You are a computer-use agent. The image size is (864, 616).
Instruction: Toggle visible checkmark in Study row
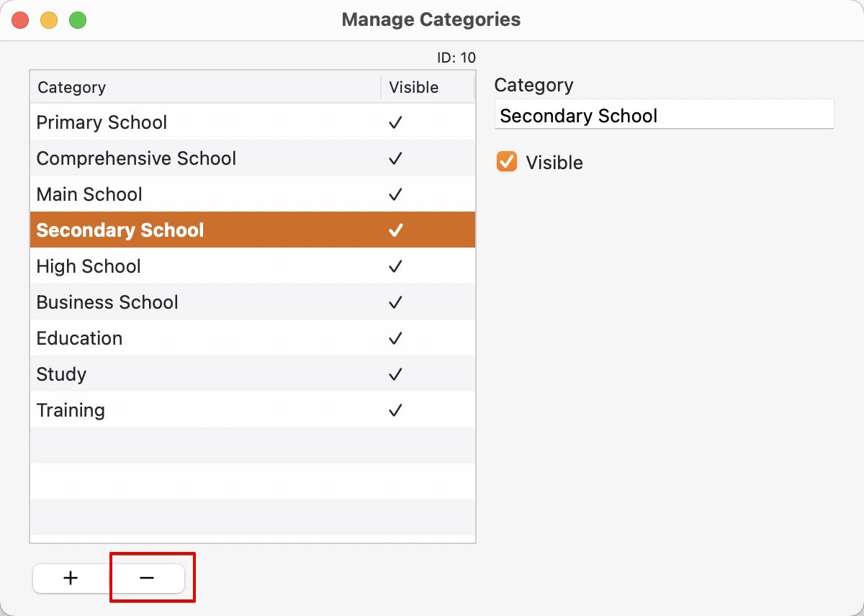click(395, 374)
